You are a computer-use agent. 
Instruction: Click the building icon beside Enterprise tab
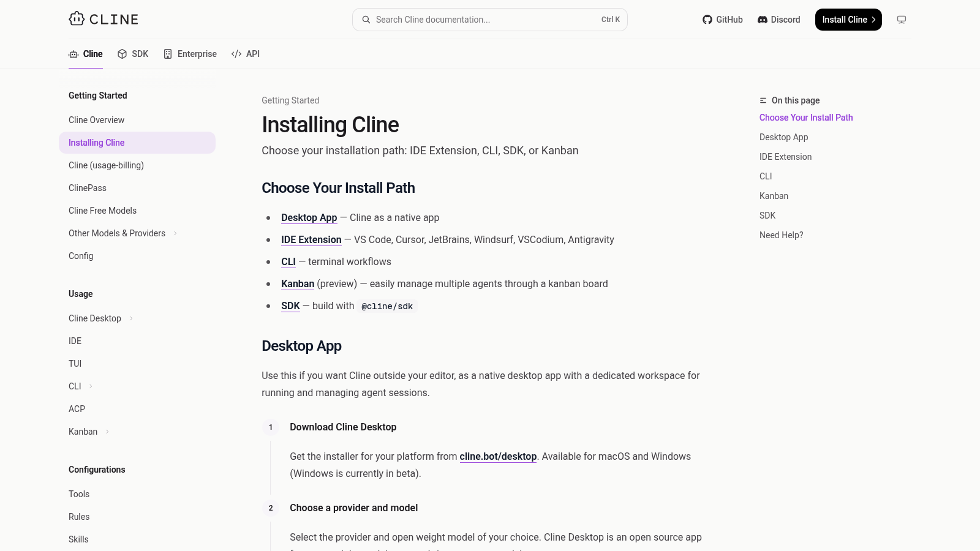[168, 54]
